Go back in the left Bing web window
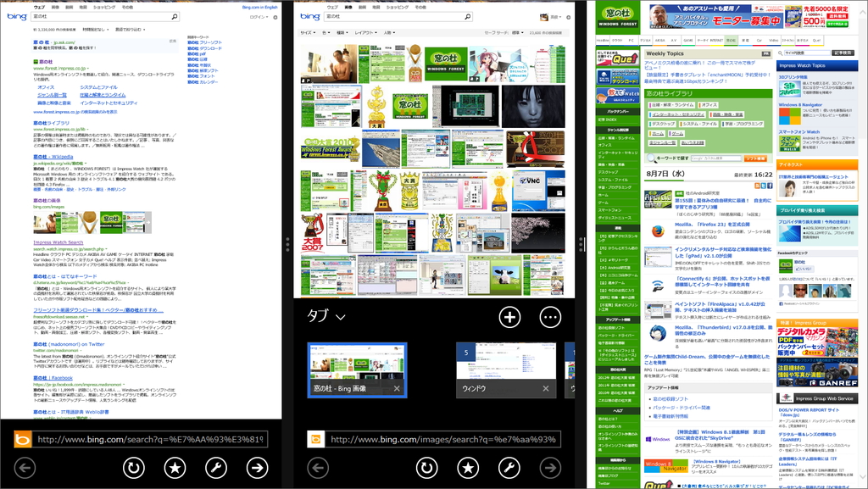Viewport: 868px width, 489px height. (x=25, y=468)
